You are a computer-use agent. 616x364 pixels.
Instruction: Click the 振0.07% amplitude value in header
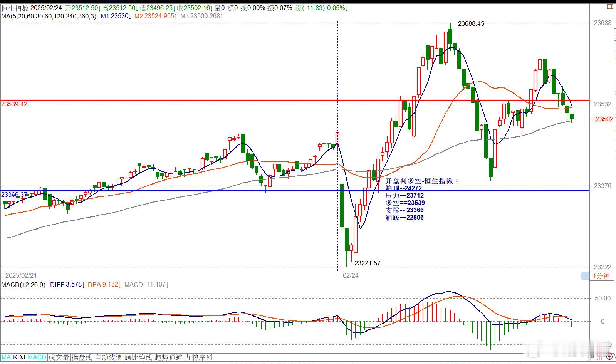coord(279,8)
